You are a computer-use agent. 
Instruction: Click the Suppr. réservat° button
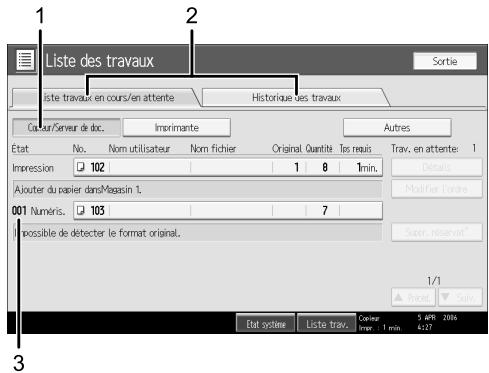pos(436,232)
